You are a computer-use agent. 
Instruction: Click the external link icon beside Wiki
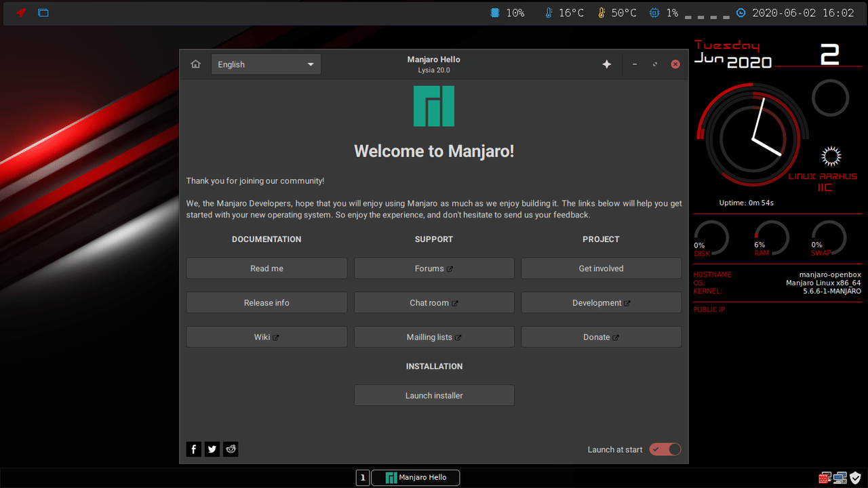tap(276, 338)
